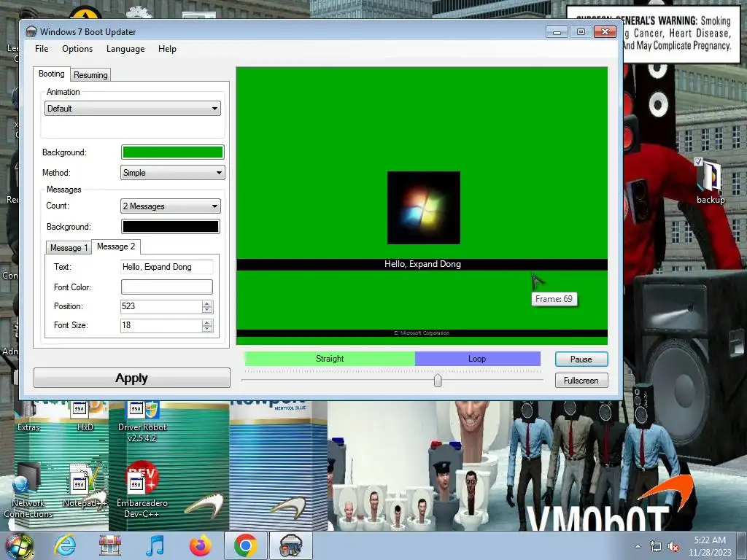Switch to the Booting tab

tap(52, 74)
